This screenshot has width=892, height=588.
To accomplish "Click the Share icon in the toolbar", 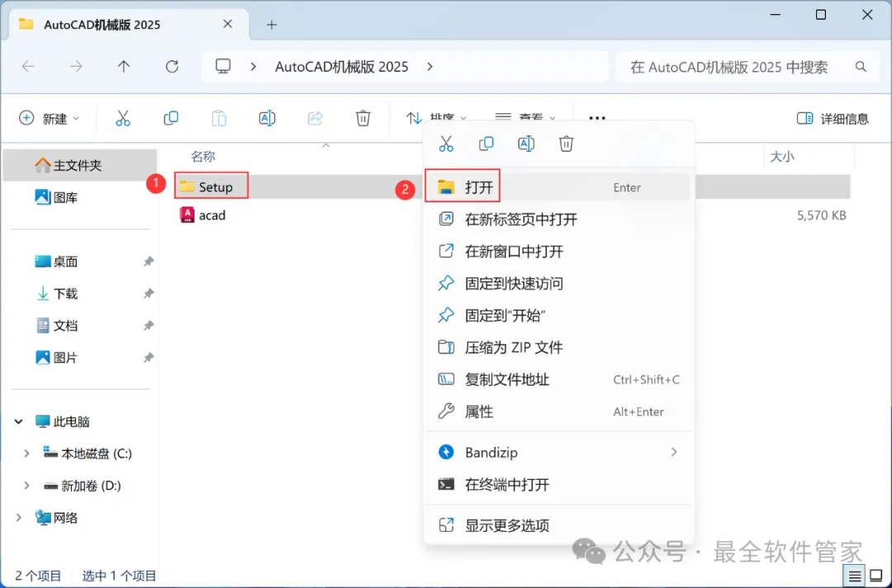I will coord(316,118).
